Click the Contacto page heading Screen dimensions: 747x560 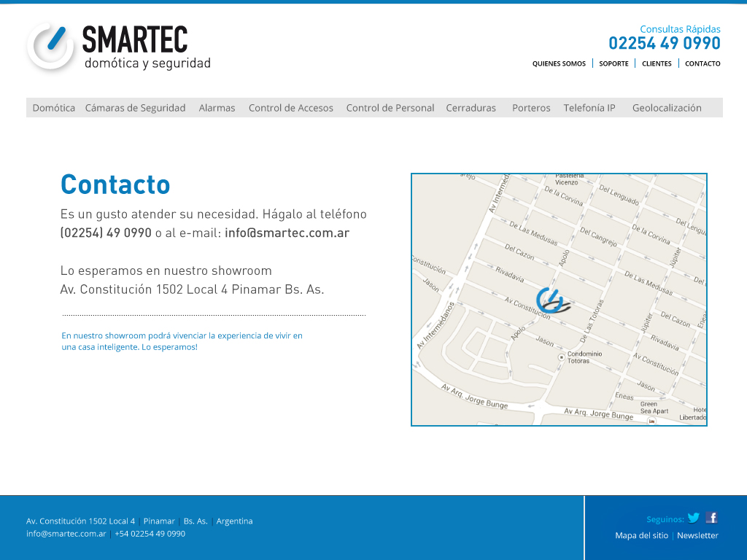(x=115, y=184)
